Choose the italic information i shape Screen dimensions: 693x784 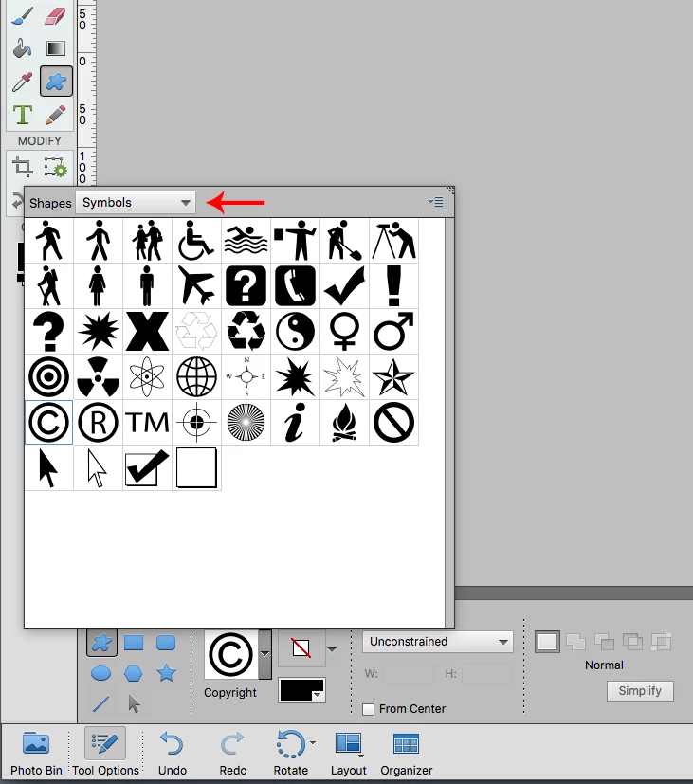[x=295, y=422]
